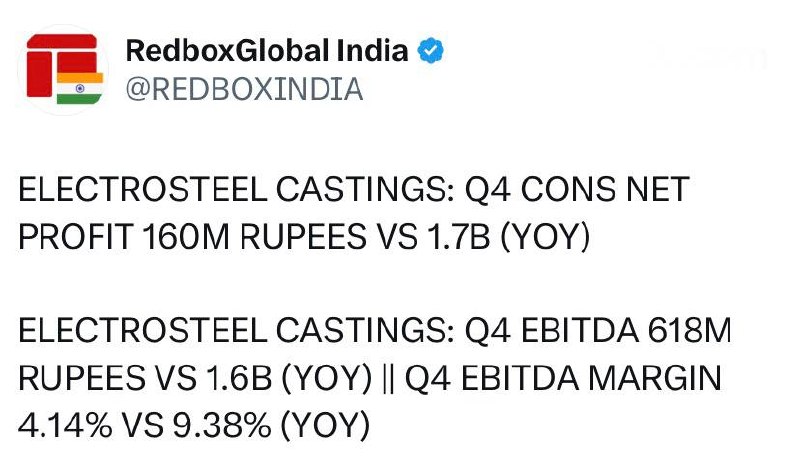Viewport: 800px width, 469px height.
Task: Click the 4.14% margin figure
Action: point(65,425)
